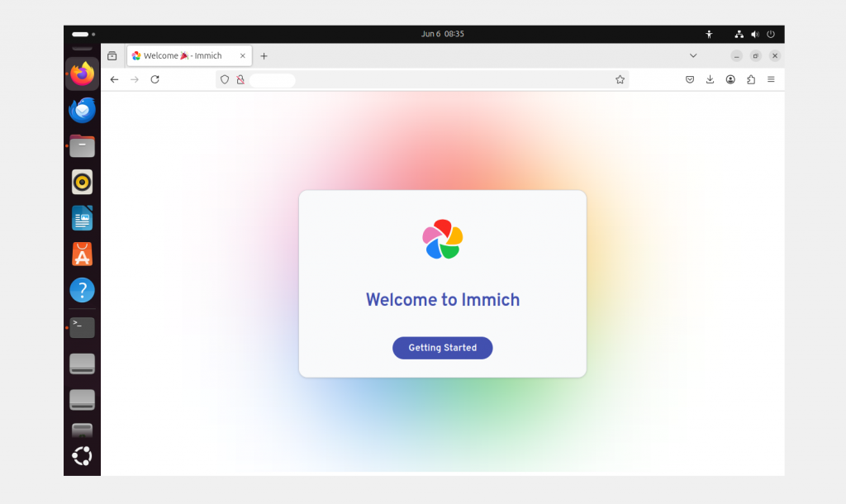Launch Thunderbird Mail from the dock
846x504 pixels.
point(82,110)
